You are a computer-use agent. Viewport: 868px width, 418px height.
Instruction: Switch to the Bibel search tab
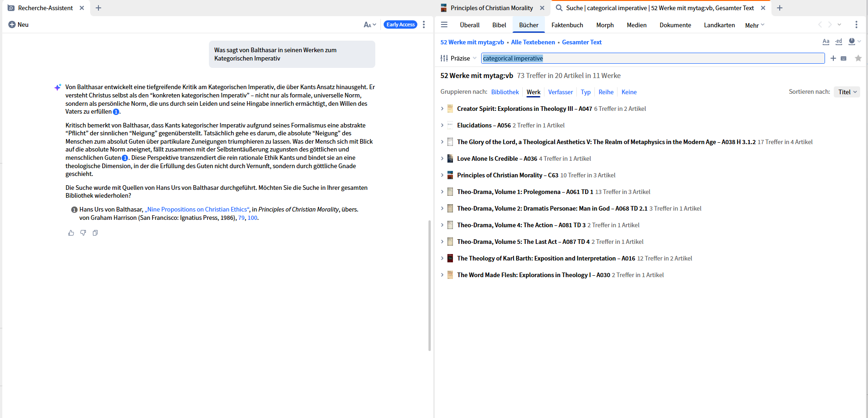point(499,25)
